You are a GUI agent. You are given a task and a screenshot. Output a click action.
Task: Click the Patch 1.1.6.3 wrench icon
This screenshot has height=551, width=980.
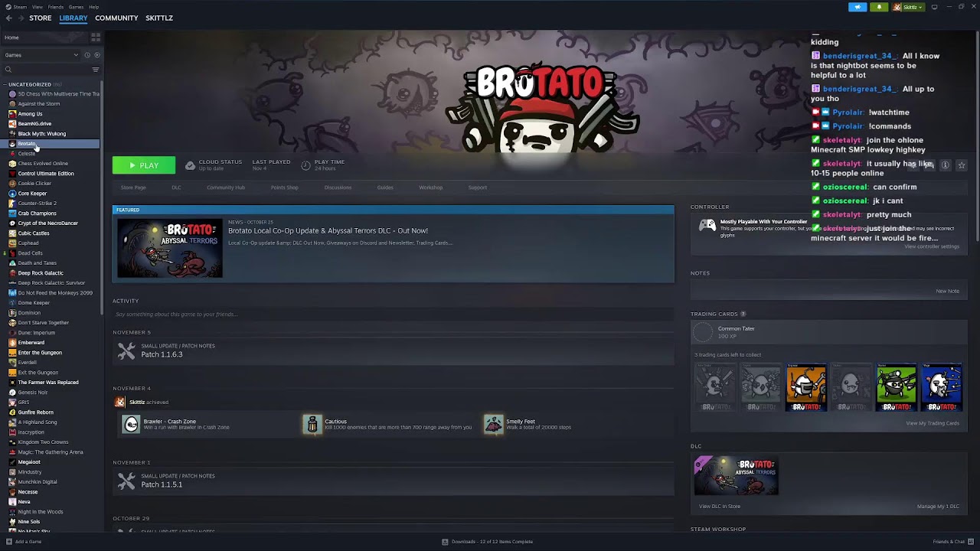[126, 351]
